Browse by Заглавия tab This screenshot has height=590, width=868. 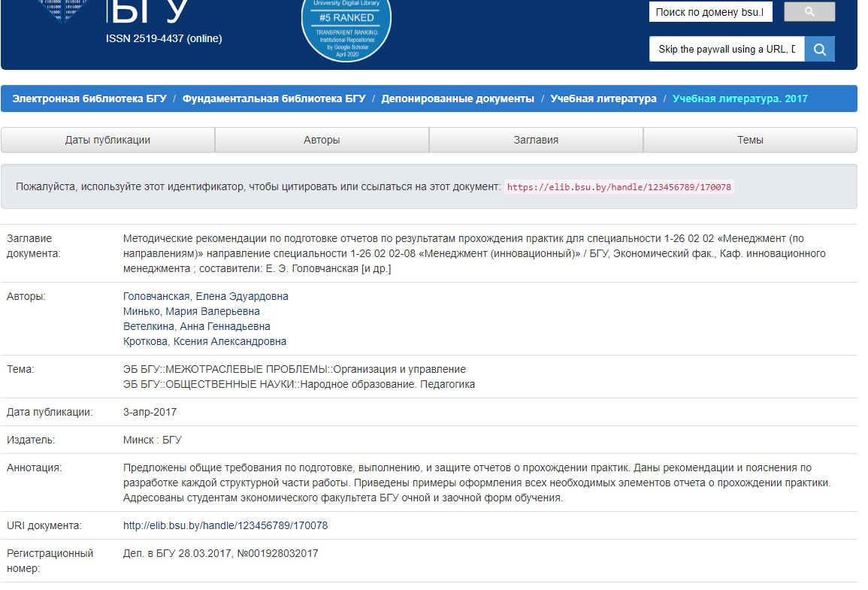tap(536, 140)
